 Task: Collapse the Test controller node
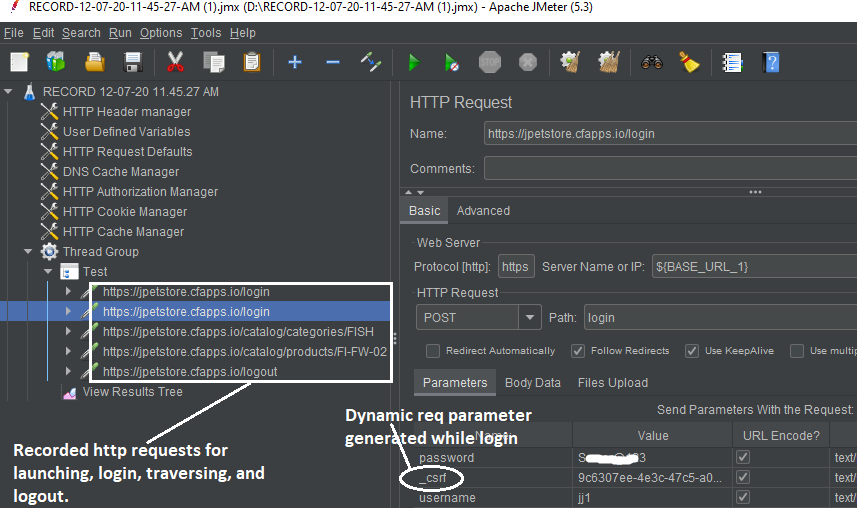click(48, 271)
